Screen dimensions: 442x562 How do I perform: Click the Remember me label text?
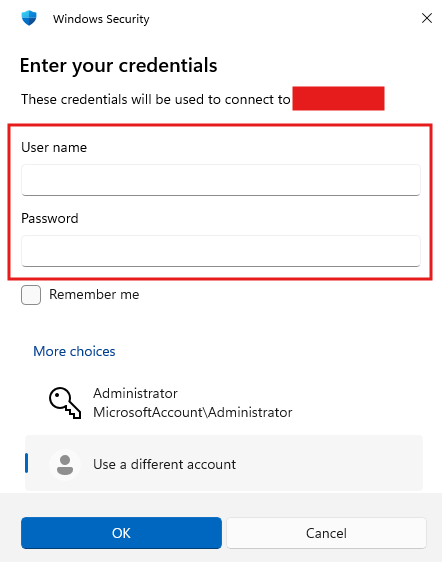click(94, 295)
